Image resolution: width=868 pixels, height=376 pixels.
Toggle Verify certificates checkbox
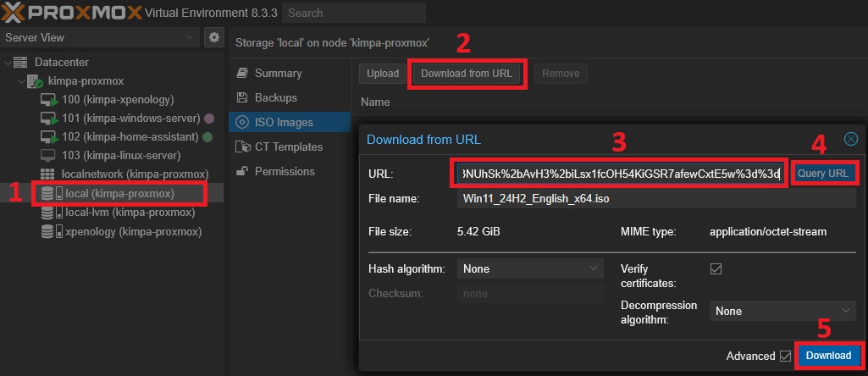click(x=716, y=268)
